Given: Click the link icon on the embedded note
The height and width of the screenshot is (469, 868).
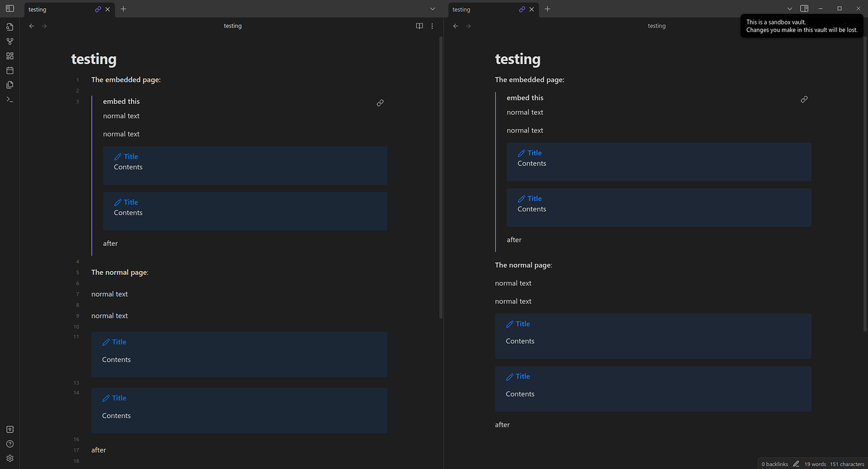Looking at the screenshot, I should 380,102.
